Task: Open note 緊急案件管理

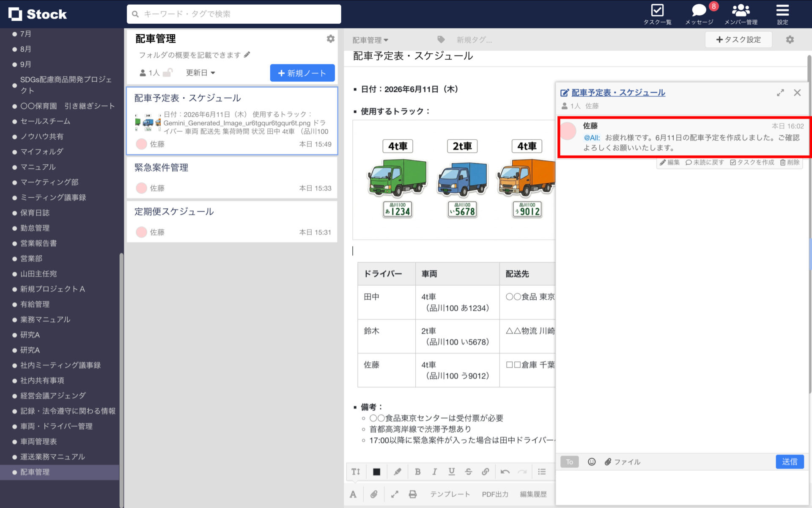Action: (232, 177)
